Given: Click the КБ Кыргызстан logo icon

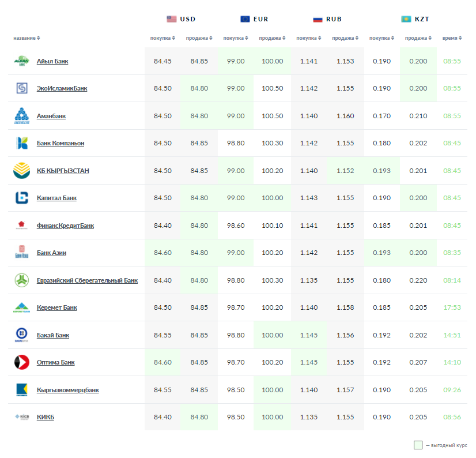Looking at the screenshot, I should [21, 171].
